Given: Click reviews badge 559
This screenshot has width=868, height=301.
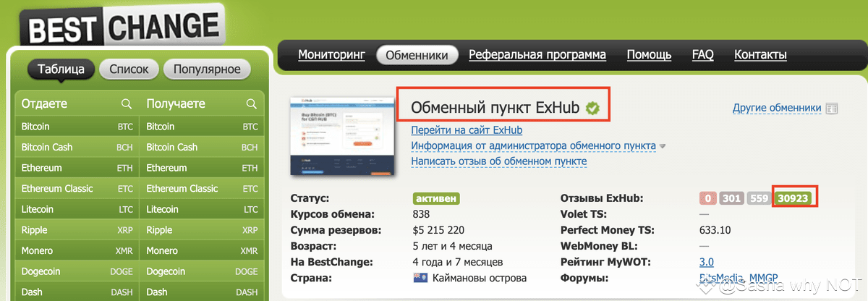Looking at the screenshot, I should pyautogui.click(x=759, y=198).
